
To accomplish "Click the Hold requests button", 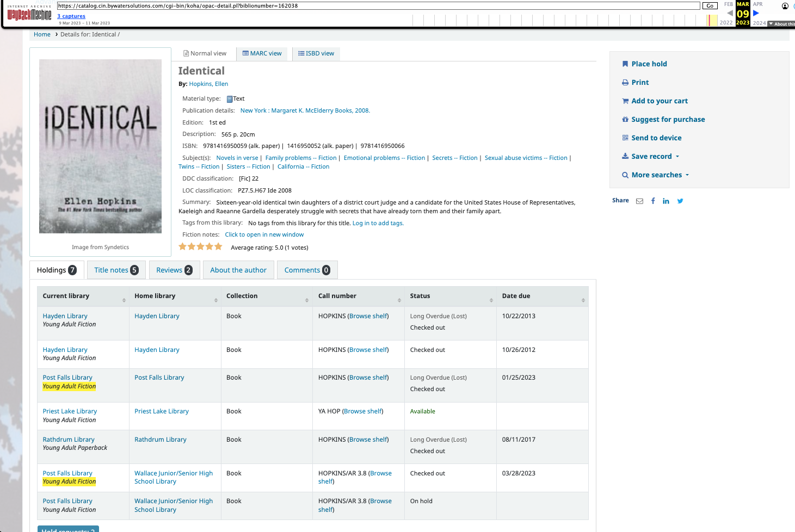I will [x=68, y=529].
